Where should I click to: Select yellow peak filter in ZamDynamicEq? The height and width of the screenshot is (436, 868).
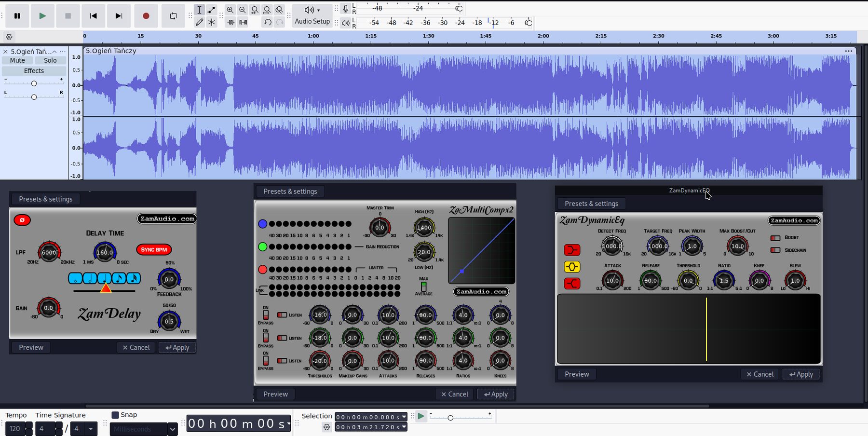click(x=572, y=267)
